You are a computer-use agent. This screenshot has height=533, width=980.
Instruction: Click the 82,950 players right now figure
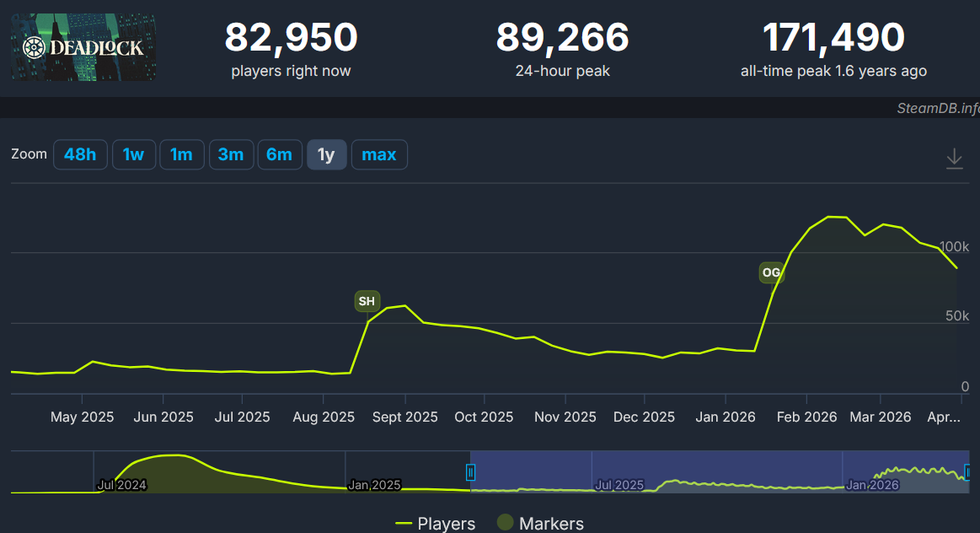point(292,37)
